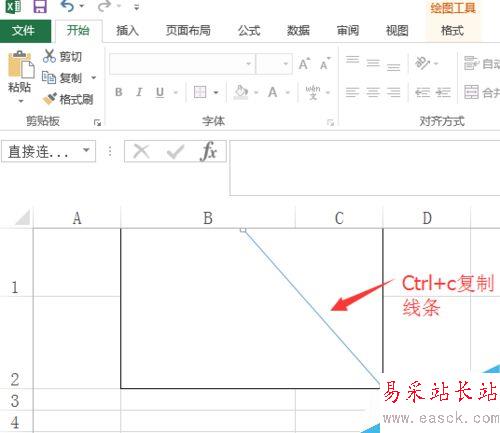The height and width of the screenshot is (433, 500).
Task: Click the wrap text icon
Action: click(471, 63)
